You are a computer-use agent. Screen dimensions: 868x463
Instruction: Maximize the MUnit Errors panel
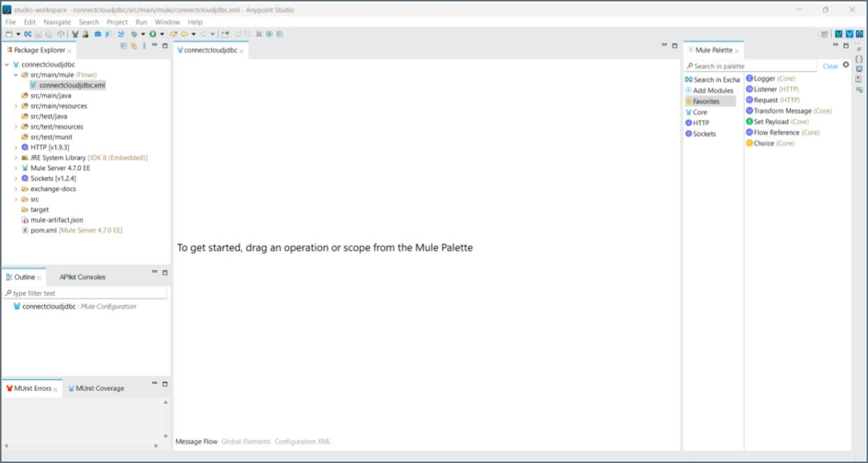(x=165, y=383)
